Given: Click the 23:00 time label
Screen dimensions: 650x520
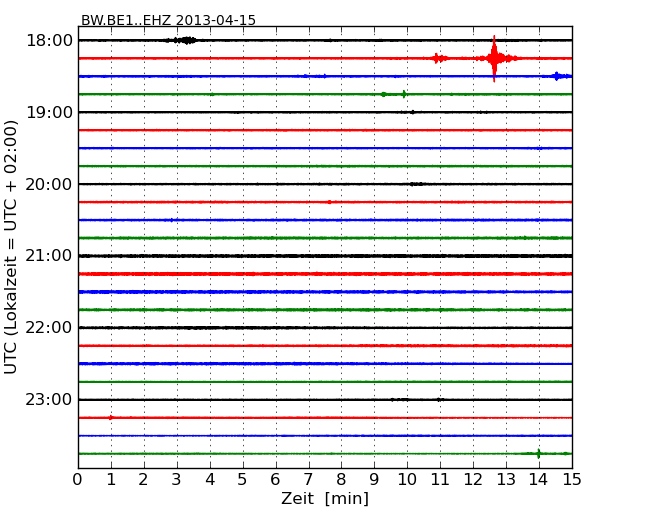Looking at the screenshot, I should [49, 399].
